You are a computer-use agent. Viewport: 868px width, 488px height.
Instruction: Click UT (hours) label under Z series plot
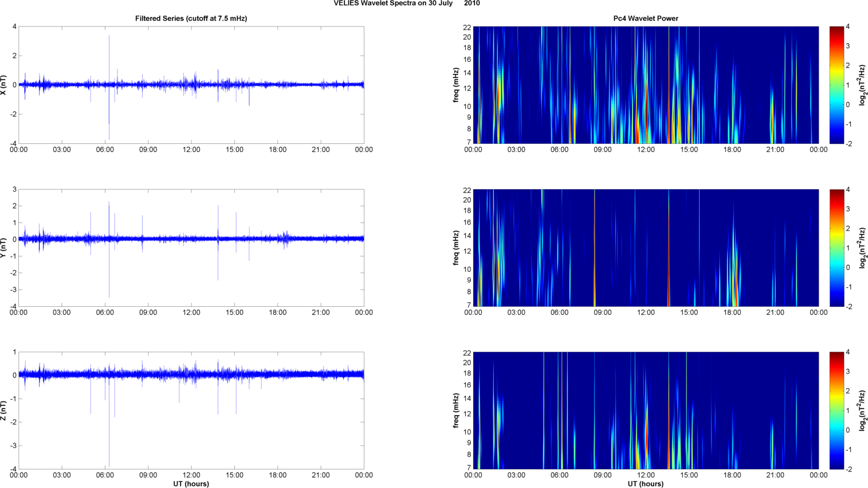pos(191,483)
